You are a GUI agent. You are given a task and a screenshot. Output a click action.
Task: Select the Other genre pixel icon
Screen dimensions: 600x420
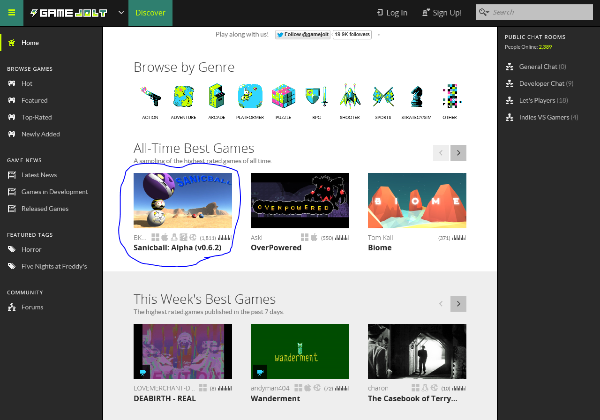point(450,96)
